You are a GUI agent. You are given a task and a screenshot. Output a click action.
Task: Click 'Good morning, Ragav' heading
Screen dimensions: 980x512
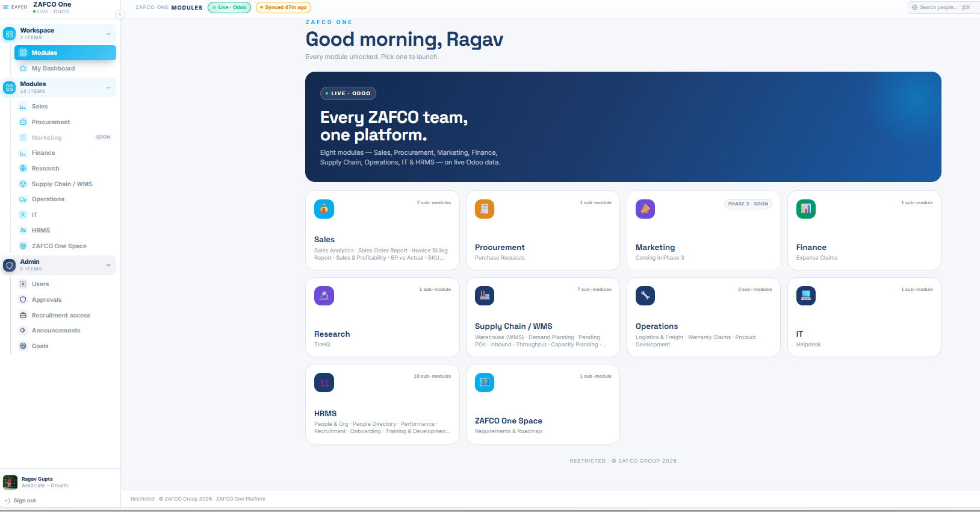404,39
